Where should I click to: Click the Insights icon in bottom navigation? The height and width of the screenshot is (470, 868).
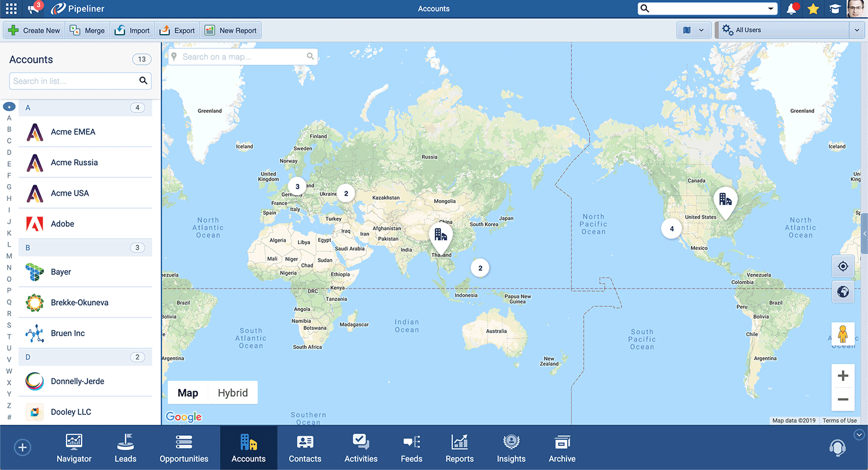511,447
